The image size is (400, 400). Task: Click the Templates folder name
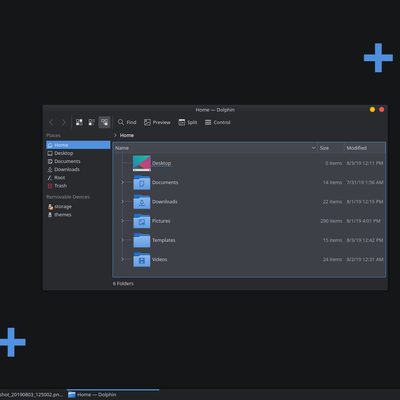163,240
